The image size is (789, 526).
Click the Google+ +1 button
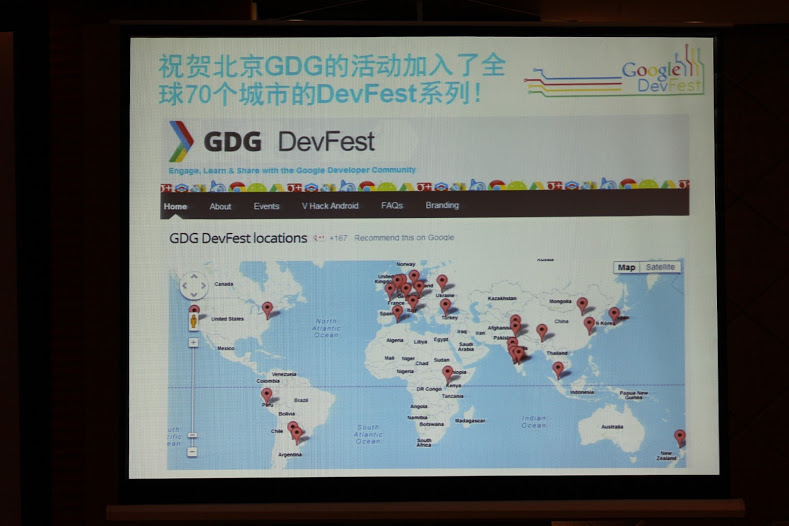tap(320, 238)
